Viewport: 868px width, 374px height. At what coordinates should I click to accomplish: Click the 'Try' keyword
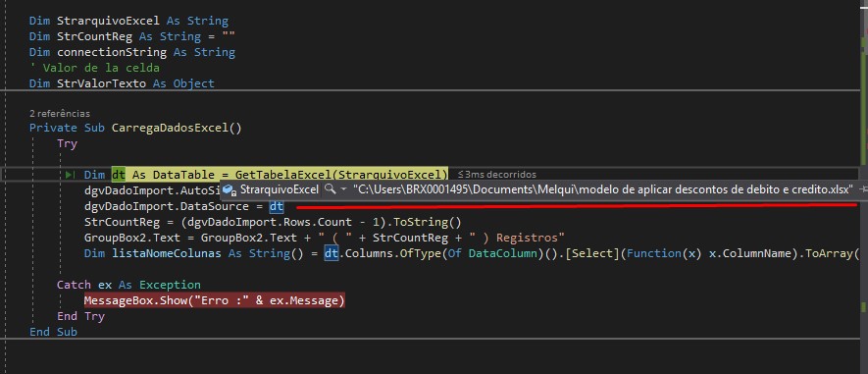(x=67, y=144)
